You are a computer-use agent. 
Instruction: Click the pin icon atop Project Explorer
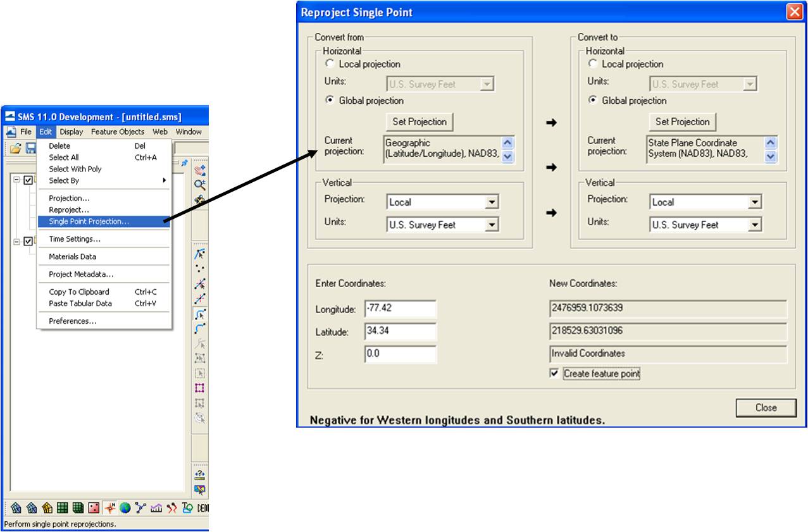tap(184, 163)
